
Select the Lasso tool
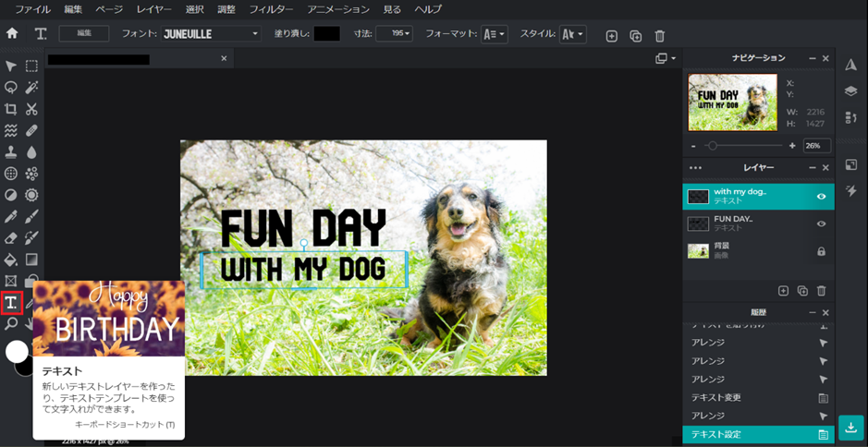point(10,88)
